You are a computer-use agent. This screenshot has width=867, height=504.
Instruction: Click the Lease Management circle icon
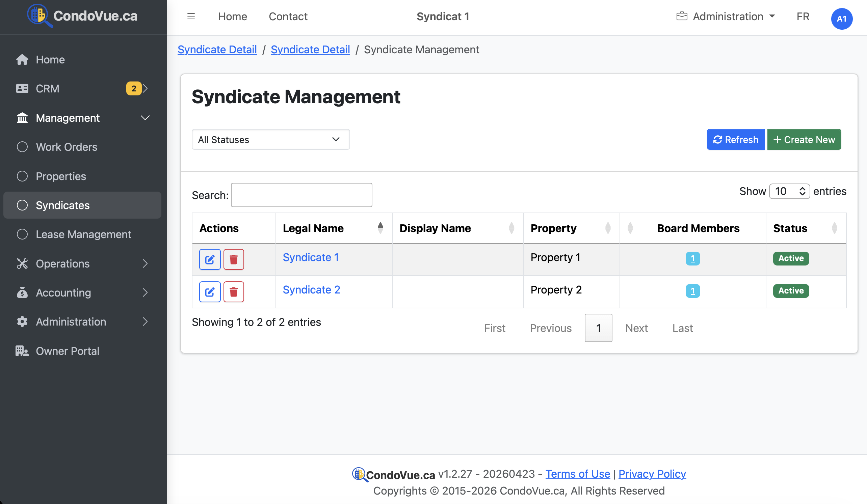click(22, 234)
